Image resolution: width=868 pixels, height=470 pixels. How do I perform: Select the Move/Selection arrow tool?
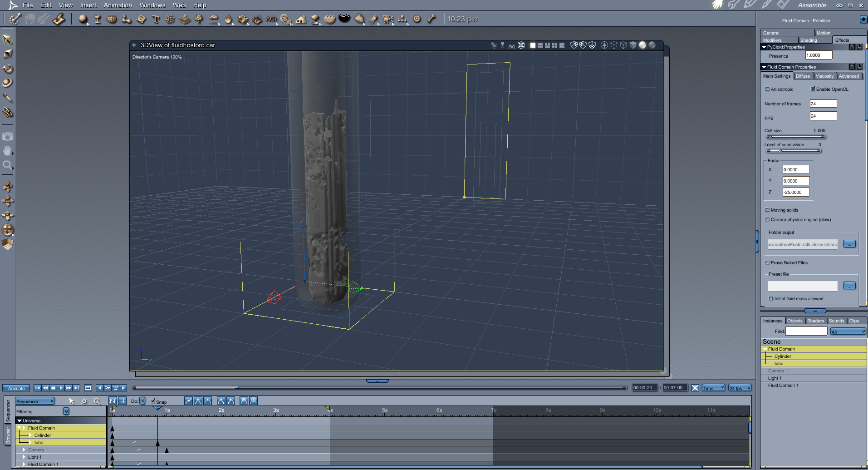pos(8,40)
